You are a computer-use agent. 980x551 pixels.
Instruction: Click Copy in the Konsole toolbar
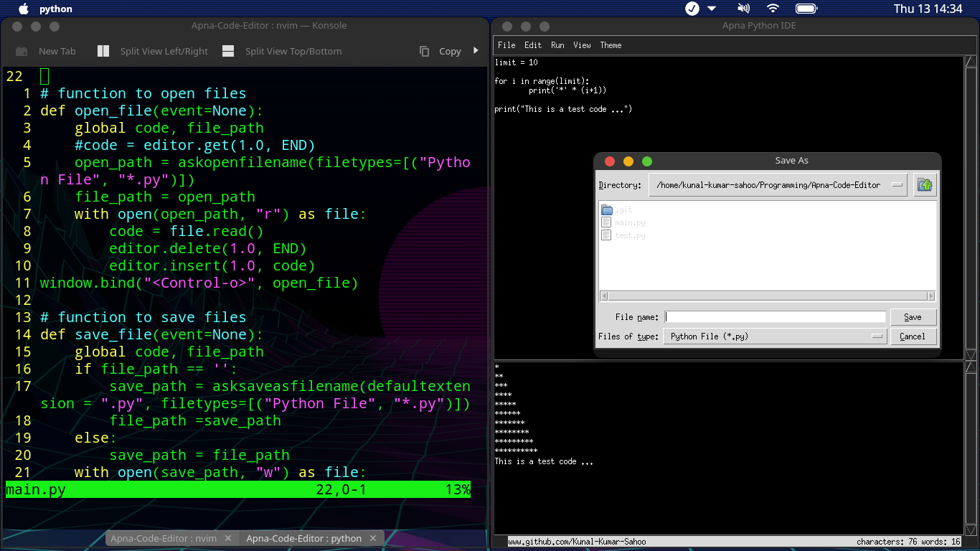[440, 51]
